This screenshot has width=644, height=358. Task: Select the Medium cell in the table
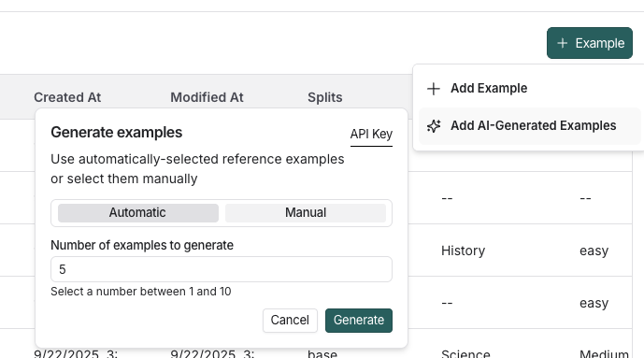[604, 354]
